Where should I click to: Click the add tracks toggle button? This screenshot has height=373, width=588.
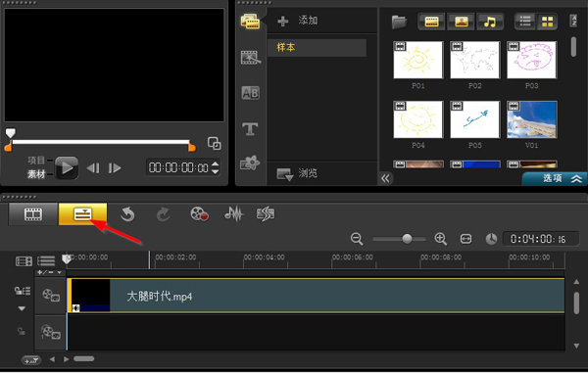click(x=31, y=360)
